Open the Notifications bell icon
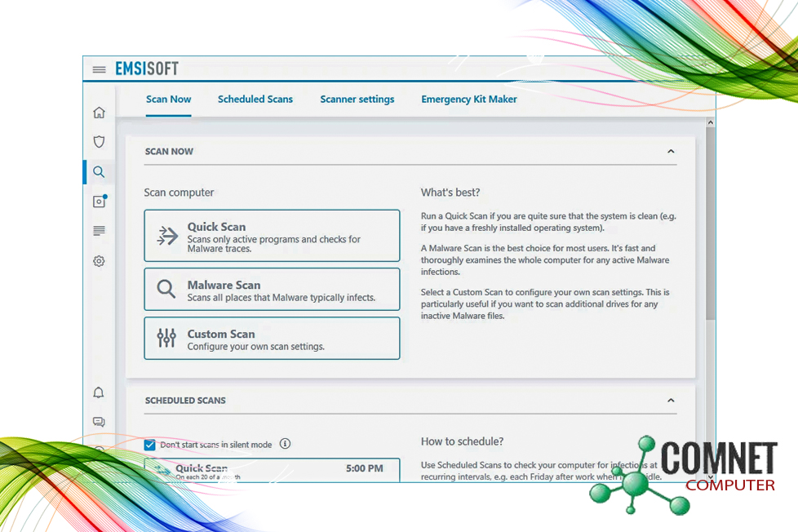The image size is (798, 532). point(99,392)
